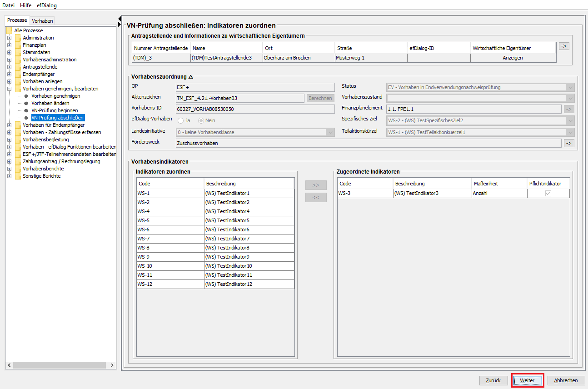Open the efDialog menu
Viewport: 588px width, 389px height.
pyautogui.click(x=47, y=5)
